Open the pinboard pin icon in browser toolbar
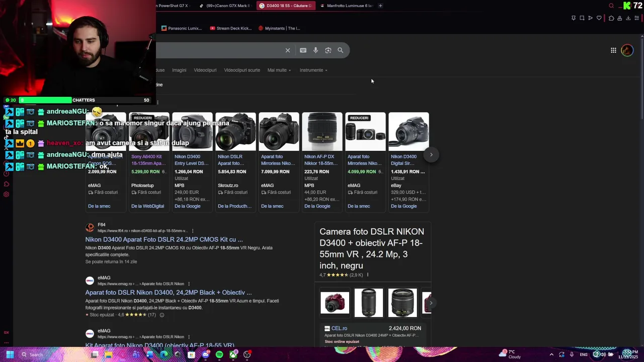Viewport: 644px width, 362px height. (574, 18)
